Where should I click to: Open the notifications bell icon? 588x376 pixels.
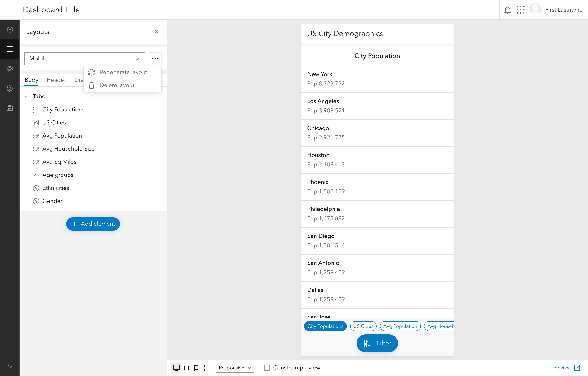pyautogui.click(x=507, y=10)
